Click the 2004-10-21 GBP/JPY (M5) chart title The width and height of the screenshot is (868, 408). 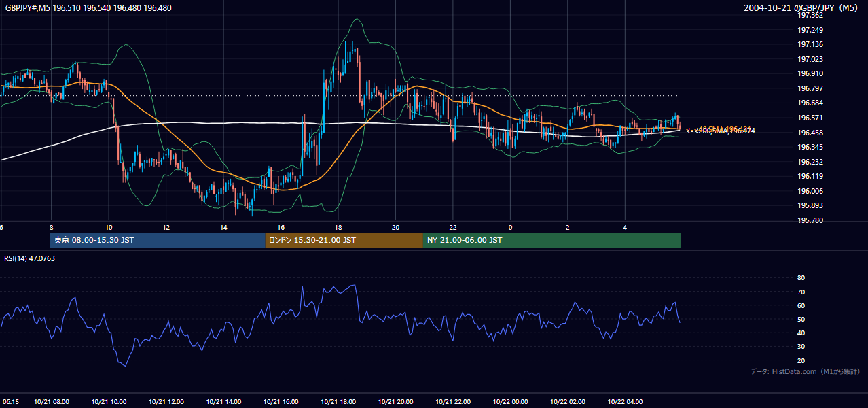801,8
